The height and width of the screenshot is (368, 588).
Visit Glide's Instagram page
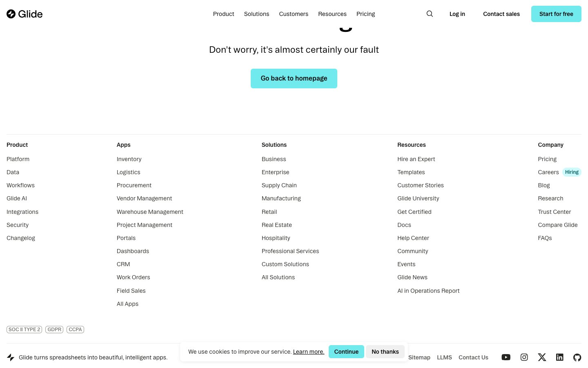524,357
